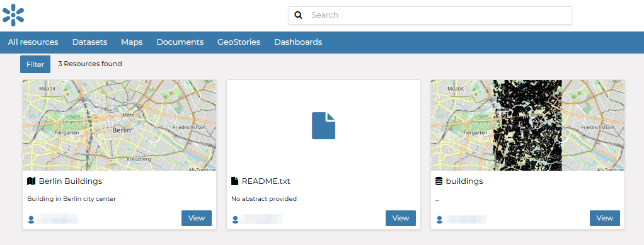The height and width of the screenshot is (245, 644).
Task: Click the document icon beside README.txt title
Action: click(x=234, y=181)
